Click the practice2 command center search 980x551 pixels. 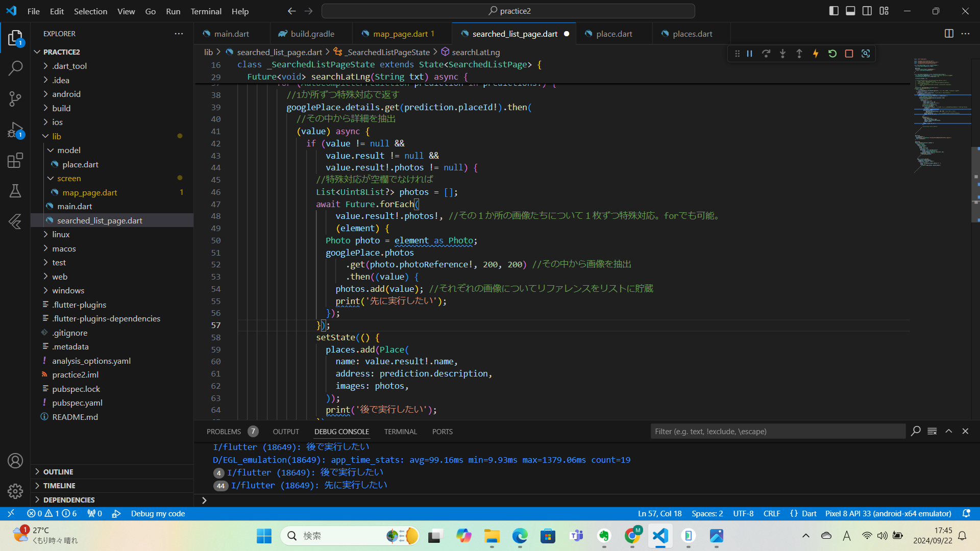[x=508, y=11]
